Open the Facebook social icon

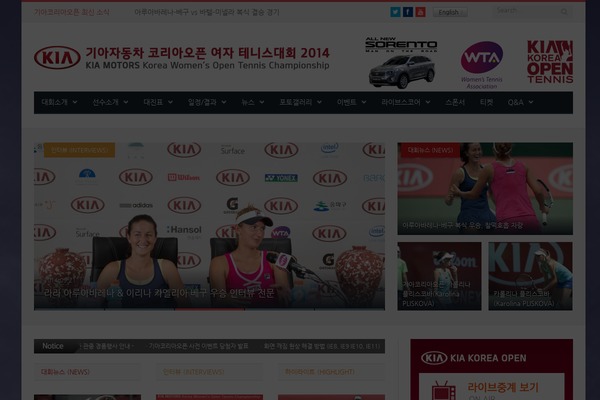point(408,12)
